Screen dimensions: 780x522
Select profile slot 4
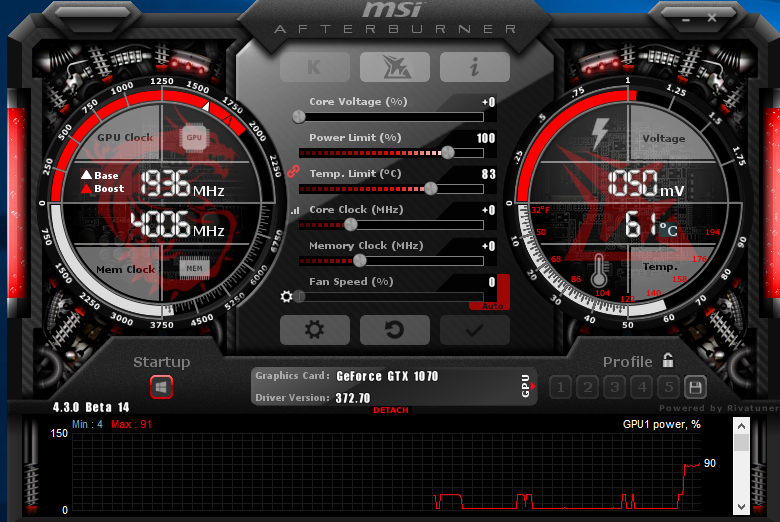pyautogui.click(x=642, y=387)
